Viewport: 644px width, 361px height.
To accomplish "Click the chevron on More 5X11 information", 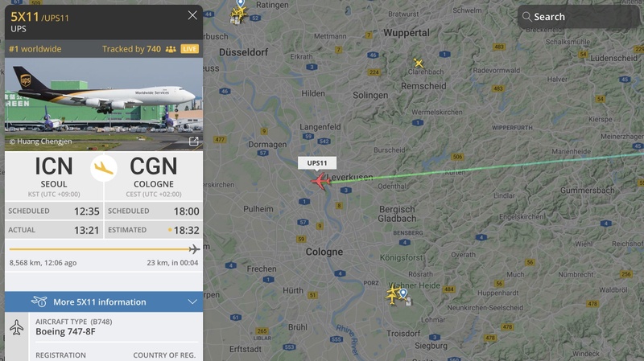I will (192, 302).
